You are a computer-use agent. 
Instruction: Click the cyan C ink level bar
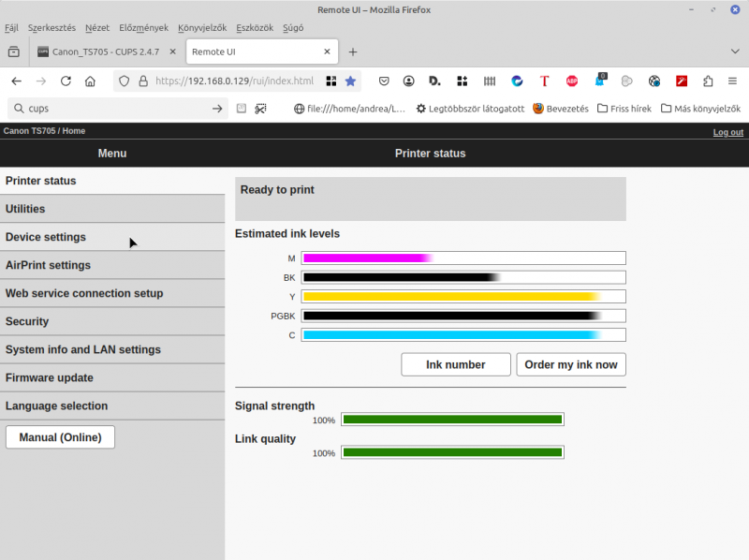[x=463, y=335]
